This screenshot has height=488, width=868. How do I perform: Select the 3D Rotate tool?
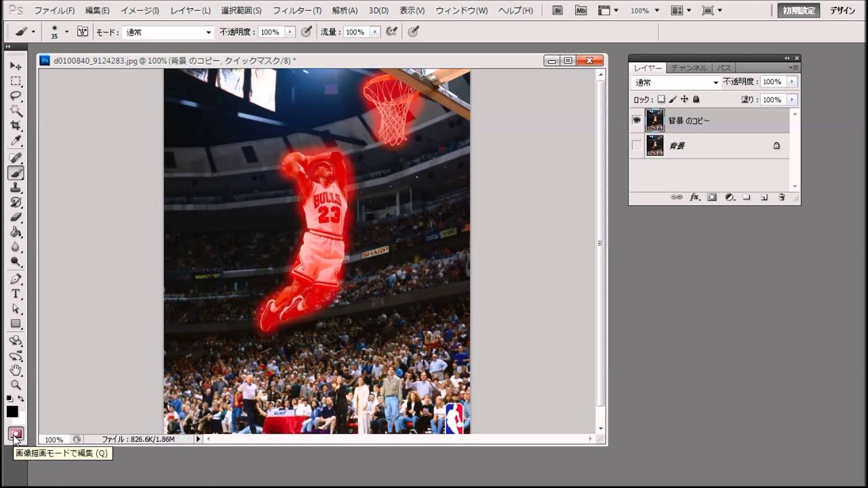16,341
